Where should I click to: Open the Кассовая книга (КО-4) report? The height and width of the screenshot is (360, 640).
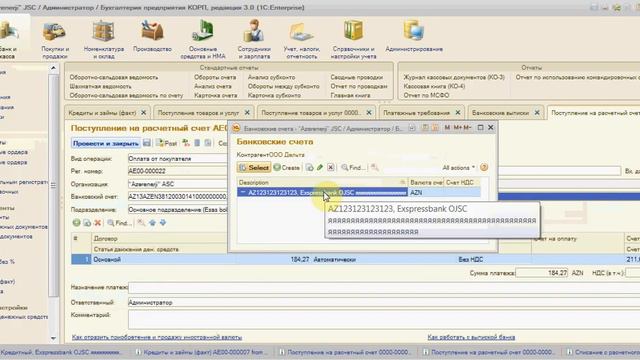(434, 86)
